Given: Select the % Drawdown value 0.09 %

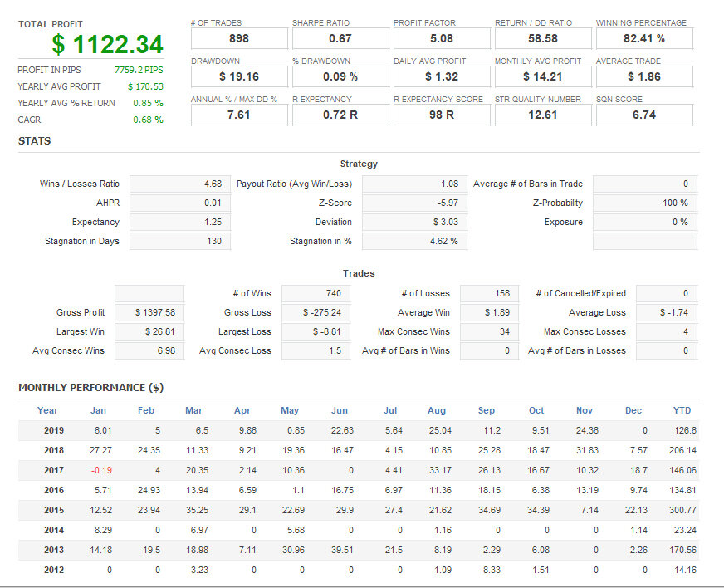Looking at the screenshot, I should coord(340,76).
